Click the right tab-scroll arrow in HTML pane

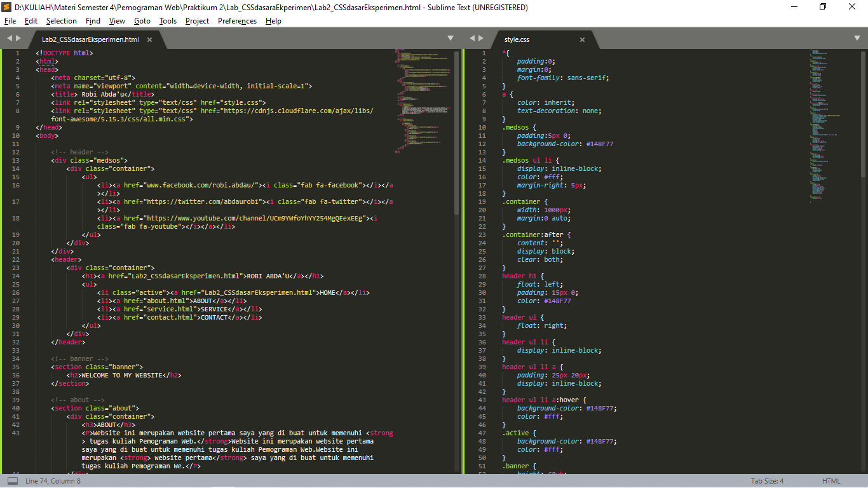point(18,38)
